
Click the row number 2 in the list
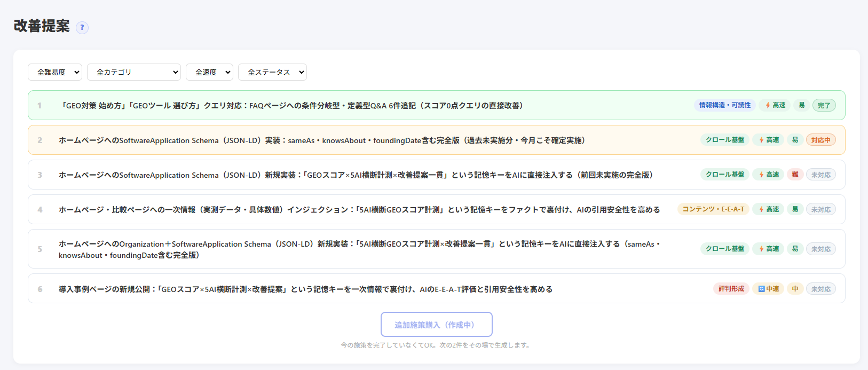40,140
